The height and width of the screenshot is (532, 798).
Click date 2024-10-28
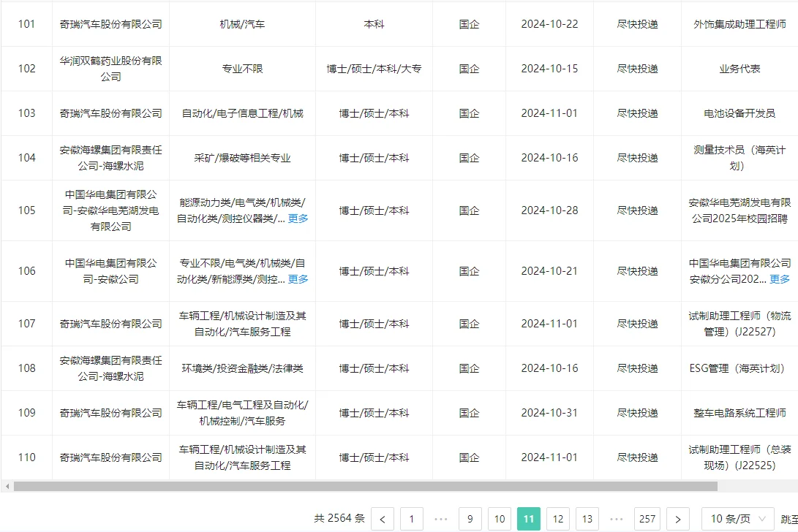(x=549, y=210)
